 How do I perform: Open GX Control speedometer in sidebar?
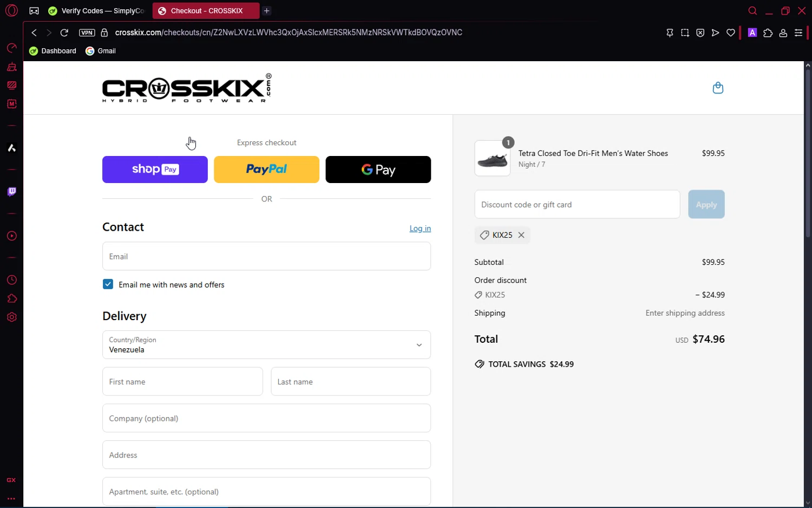coord(11,48)
